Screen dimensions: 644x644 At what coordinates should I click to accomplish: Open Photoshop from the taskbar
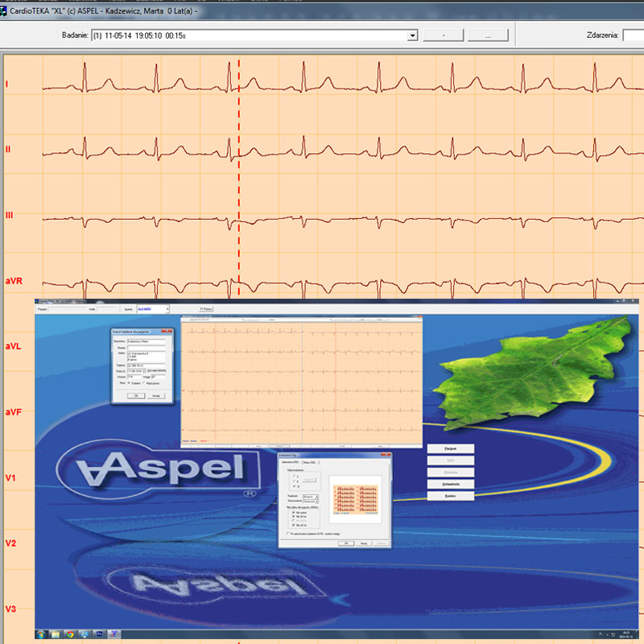point(99,634)
